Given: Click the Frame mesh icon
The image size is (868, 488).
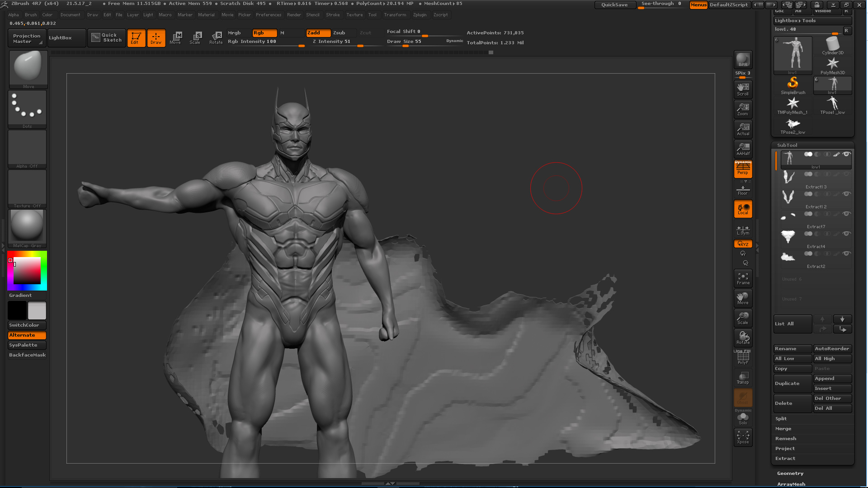Looking at the screenshot, I should coord(743,278).
